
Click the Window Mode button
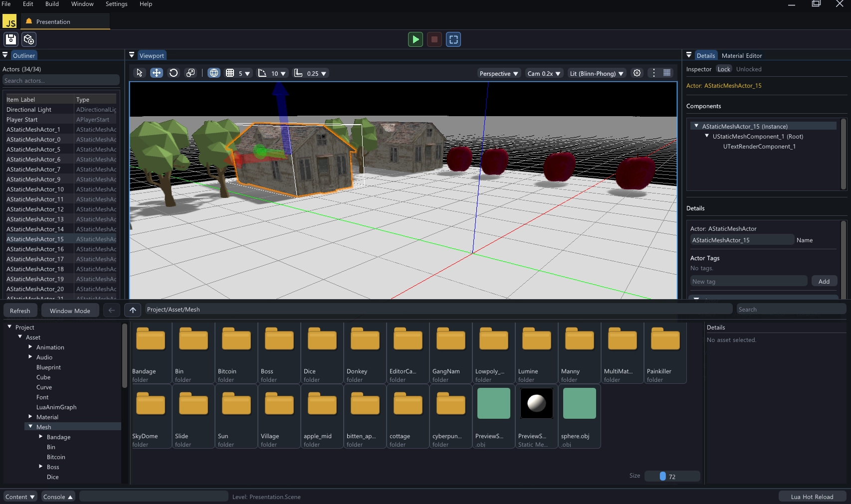(70, 311)
